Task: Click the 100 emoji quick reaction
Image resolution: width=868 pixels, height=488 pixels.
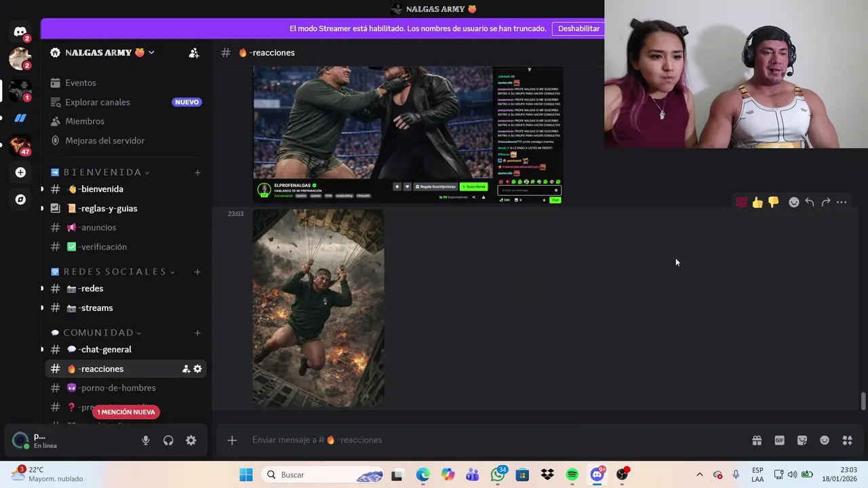Action: coord(741,202)
